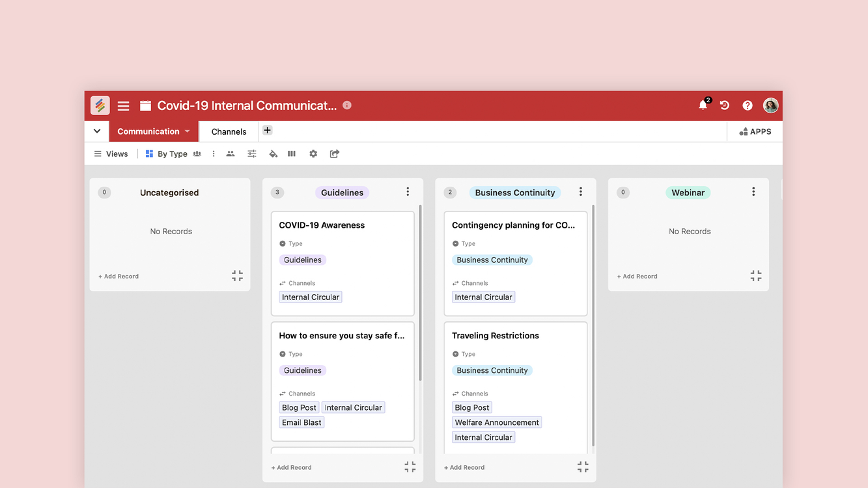Open the activity history icon
This screenshot has height=488, width=868.
point(725,105)
